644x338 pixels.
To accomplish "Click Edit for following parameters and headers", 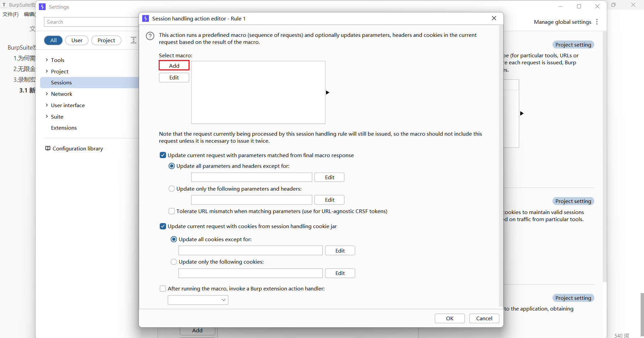I will [329, 200].
